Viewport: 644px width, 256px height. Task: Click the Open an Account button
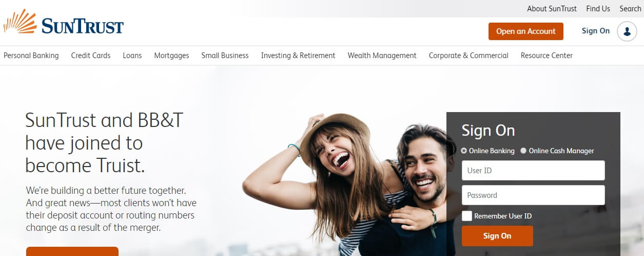pyautogui.click(x=526, y=31)
